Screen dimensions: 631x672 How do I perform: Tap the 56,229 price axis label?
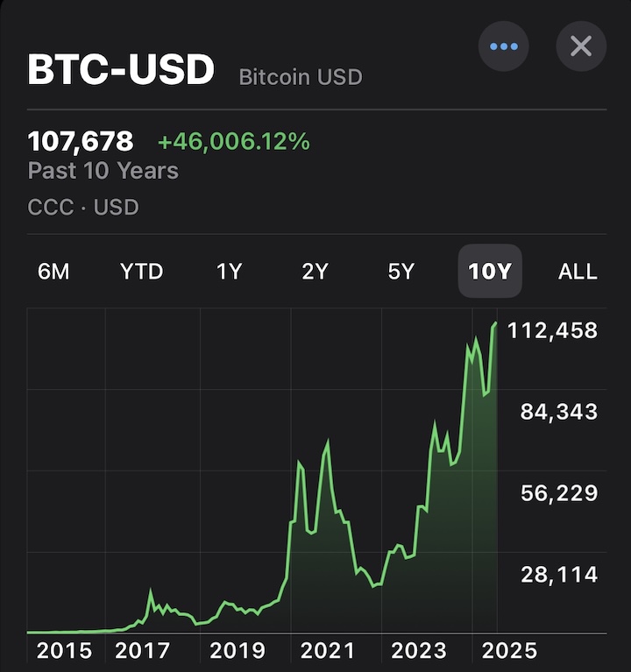coord(558,493)
